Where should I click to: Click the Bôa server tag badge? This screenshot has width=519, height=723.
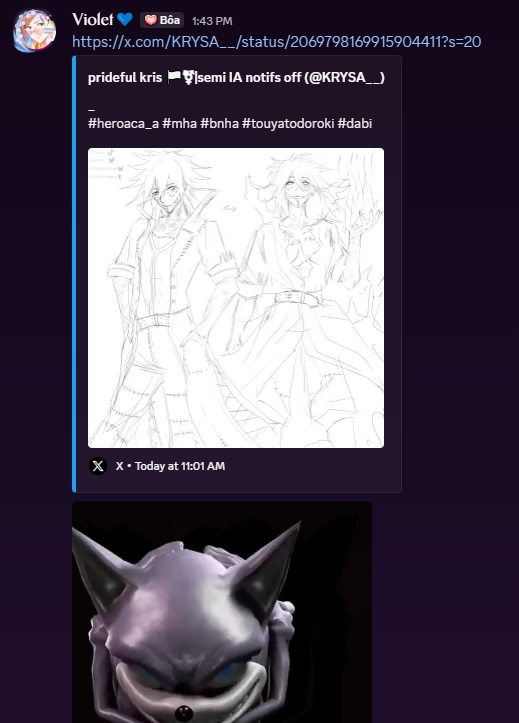pos(162,20)
